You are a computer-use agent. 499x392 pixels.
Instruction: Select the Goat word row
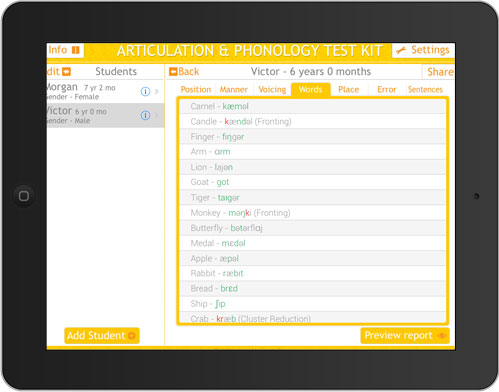click(x=313, y=182)
